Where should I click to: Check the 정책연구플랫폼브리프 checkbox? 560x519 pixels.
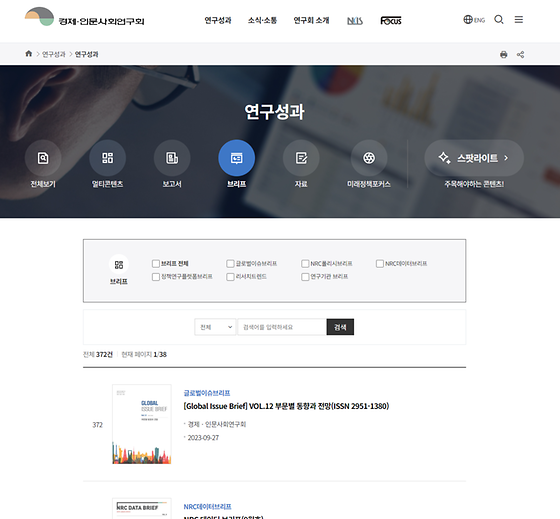coord(156,277)
